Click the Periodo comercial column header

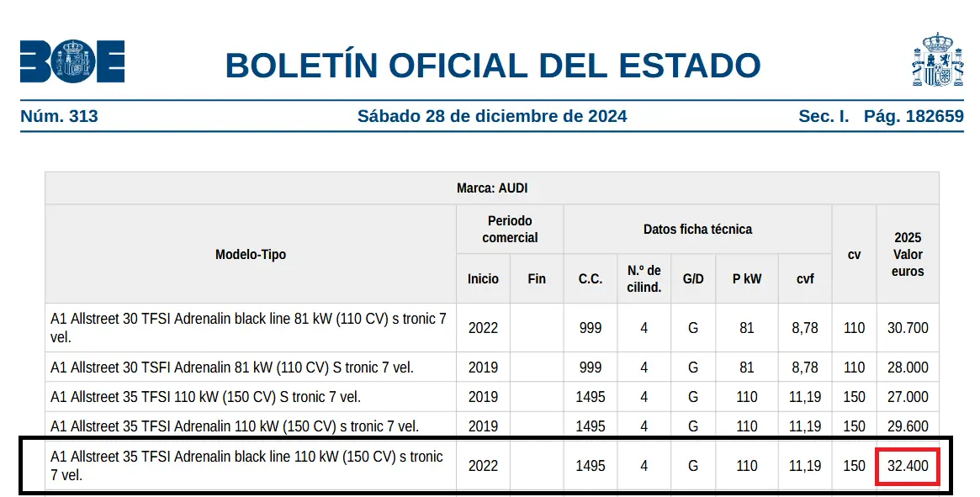pos(510,230)
